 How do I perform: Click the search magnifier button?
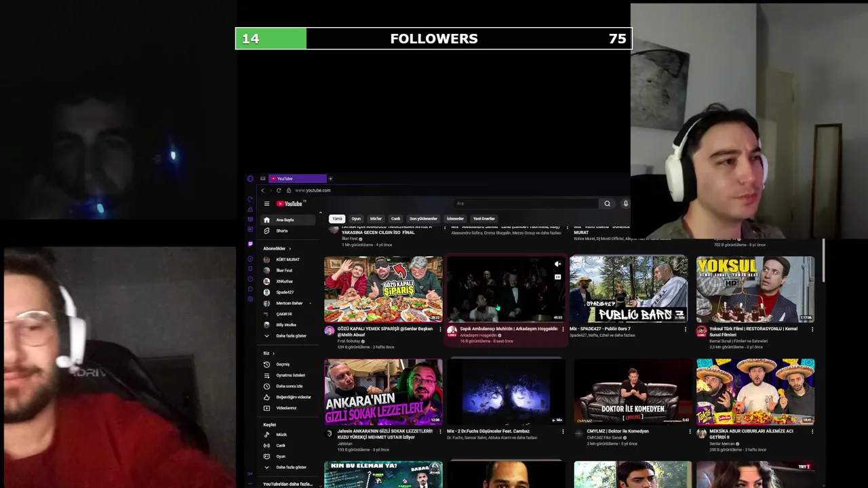coord(607,203)
